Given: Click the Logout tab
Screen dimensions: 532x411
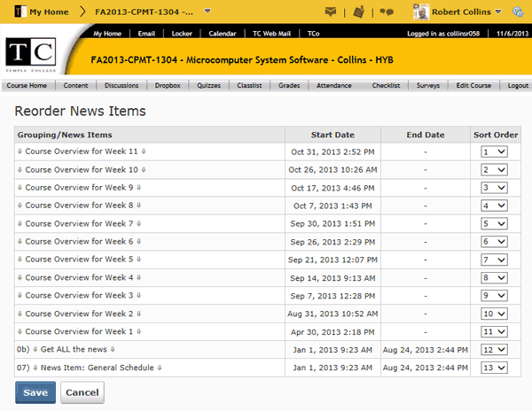Looking at the screenshot, I should click(518, 85).
